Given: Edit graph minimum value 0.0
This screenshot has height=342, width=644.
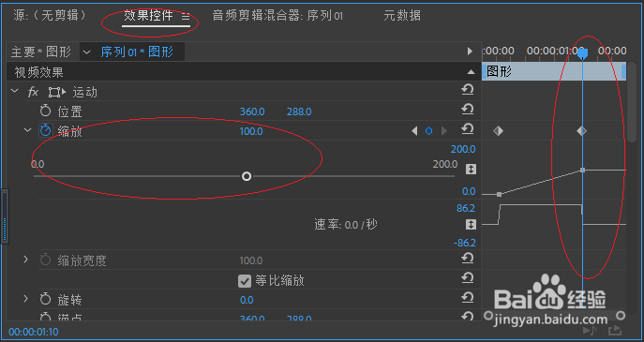Looking at the screenshot, I should coord(469,191).
